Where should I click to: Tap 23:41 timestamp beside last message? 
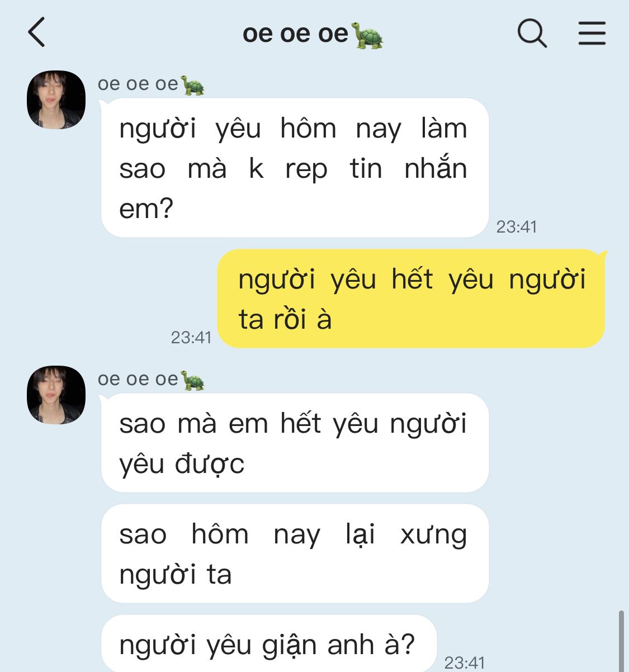(465, 662)
